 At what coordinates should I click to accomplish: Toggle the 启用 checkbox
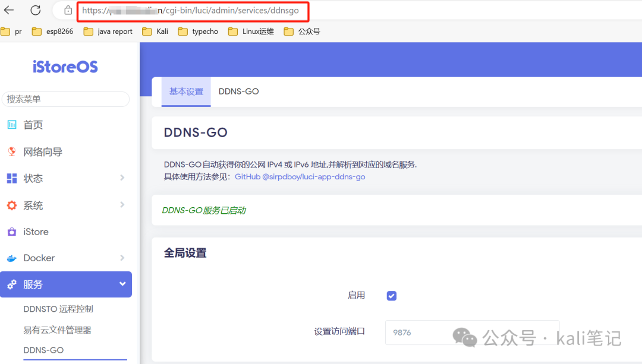[x=391, y=296]
